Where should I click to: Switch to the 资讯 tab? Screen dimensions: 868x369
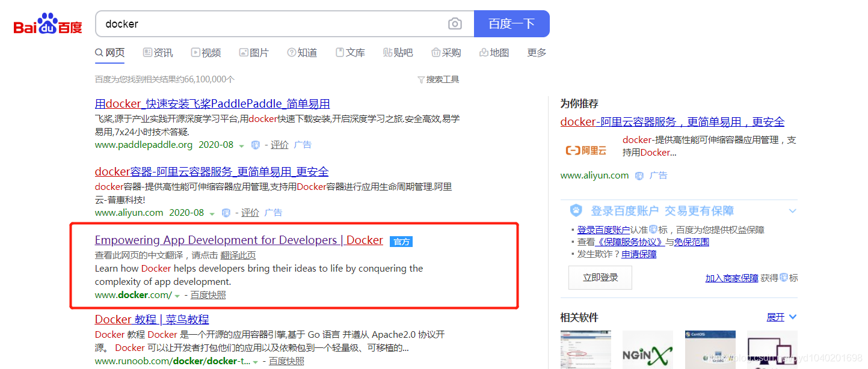[x=158, y=53]
